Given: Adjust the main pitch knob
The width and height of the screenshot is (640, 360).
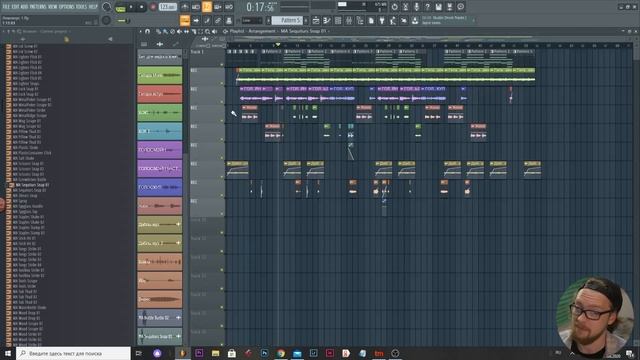Looking at the screenshot, I should (106, 20).
